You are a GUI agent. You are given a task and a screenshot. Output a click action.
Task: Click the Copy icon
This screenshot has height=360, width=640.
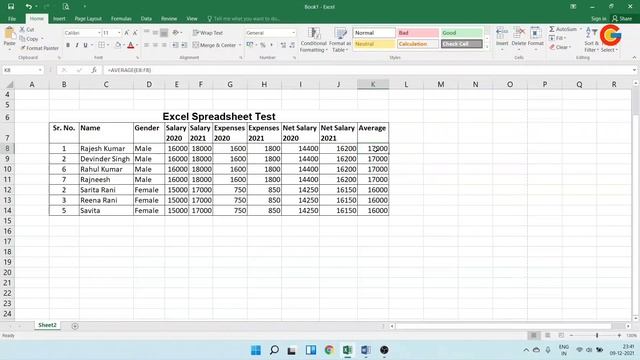click(x=22, y=39)
